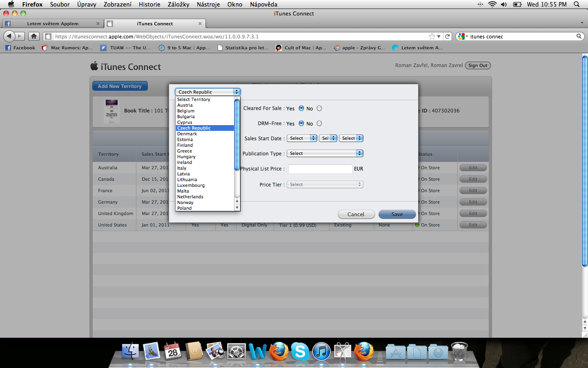Open the Úpravy menu

[87, 4]
